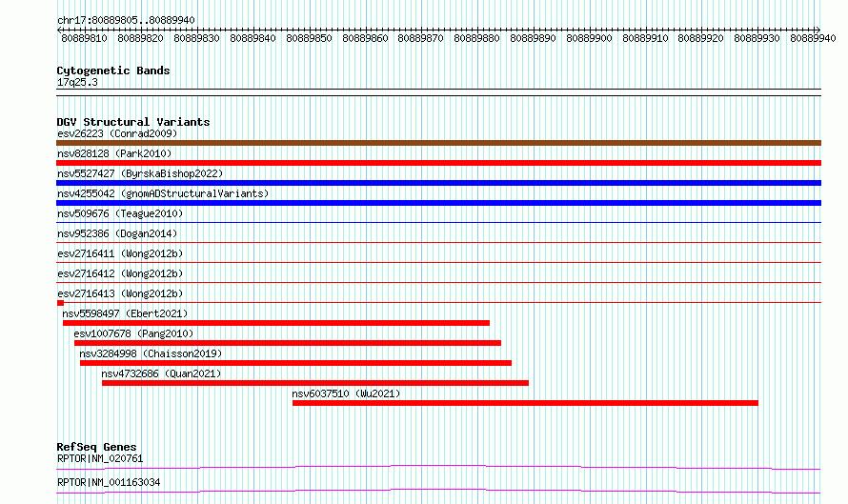
Task: Open Cytogenetic Bands track title
Action: coord(113,71)
